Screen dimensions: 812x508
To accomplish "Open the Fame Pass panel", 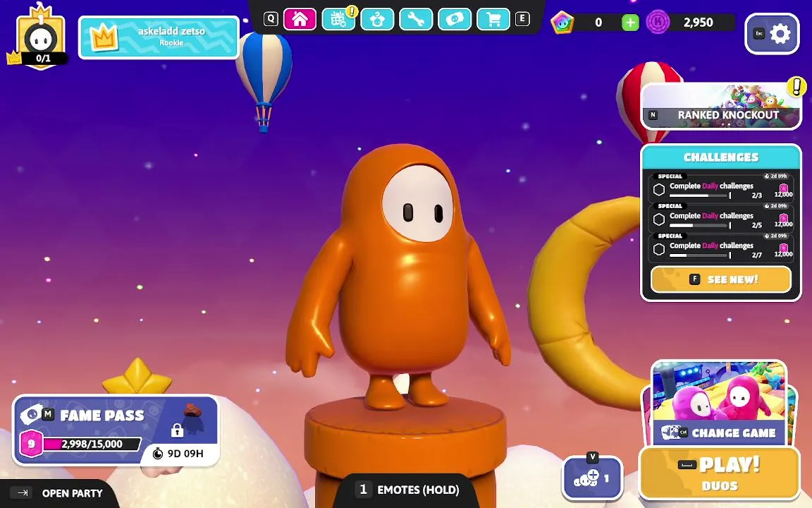I will coord(116,430).
